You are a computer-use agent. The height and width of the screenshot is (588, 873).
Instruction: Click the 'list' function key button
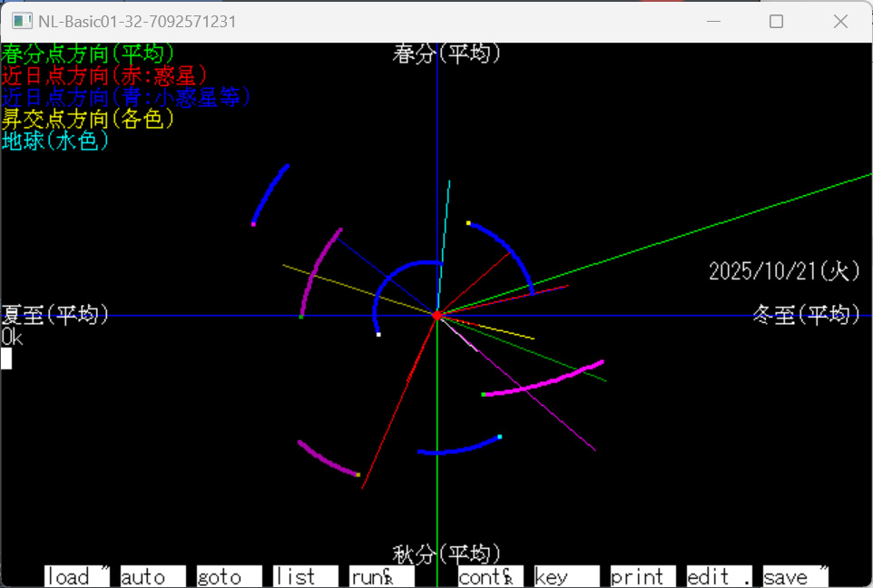pyautogui.click(x=306, y=576)
